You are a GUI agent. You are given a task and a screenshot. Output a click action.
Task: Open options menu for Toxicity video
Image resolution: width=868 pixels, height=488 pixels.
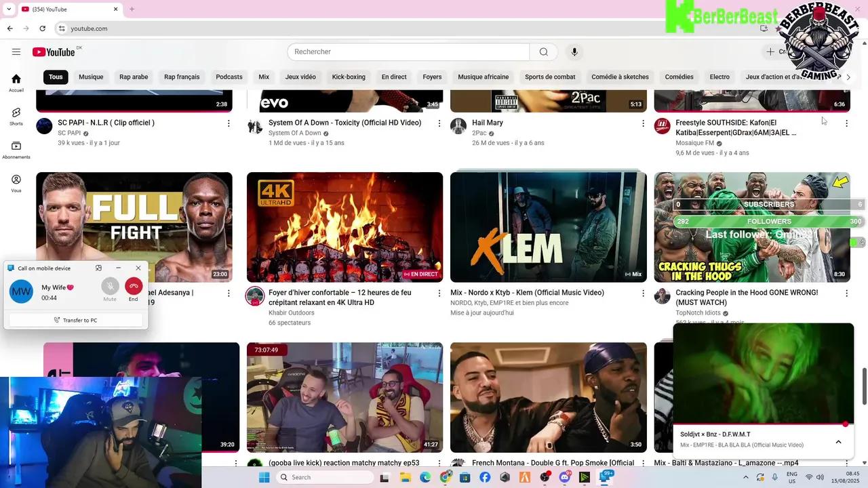point(439,123)
